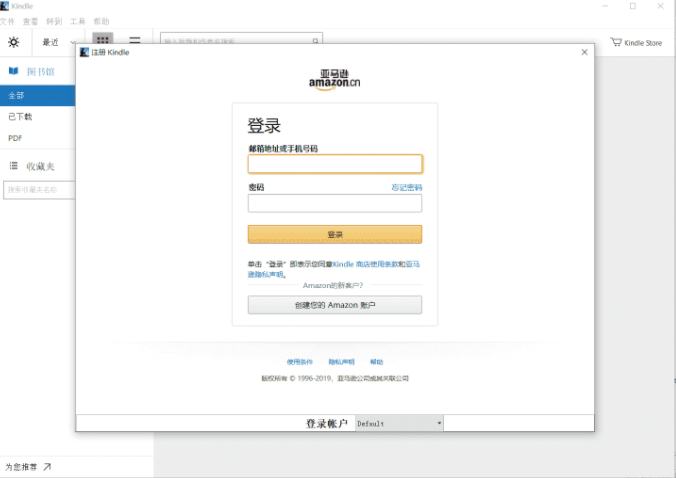This screenshot has width=676, height=478.
Task: Click the 图书馆 open book icon
Action: coord(13,71)
